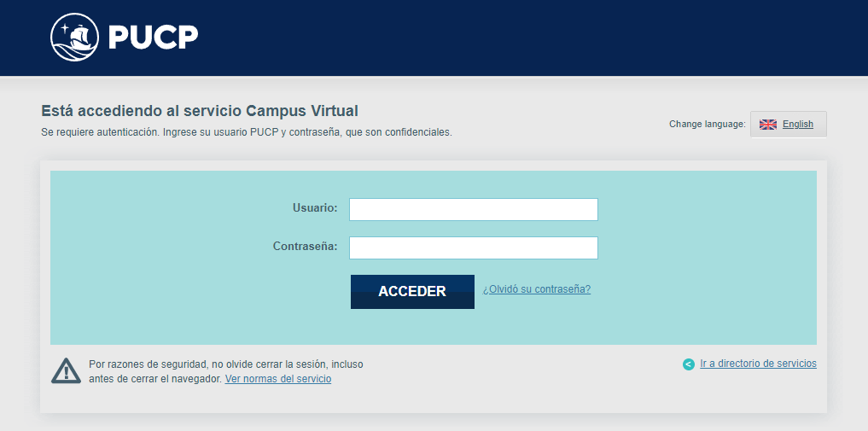Click the "Por razones de seguridad" warning text
The image size is (868, 431).
click(x=225, y=364)
